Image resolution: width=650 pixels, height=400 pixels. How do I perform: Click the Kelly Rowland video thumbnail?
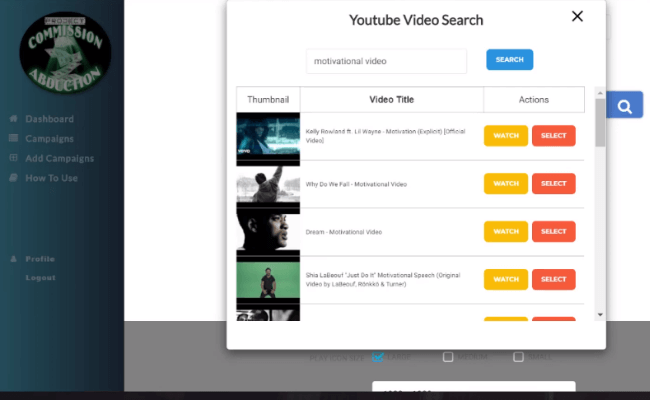tap(268, 136)
